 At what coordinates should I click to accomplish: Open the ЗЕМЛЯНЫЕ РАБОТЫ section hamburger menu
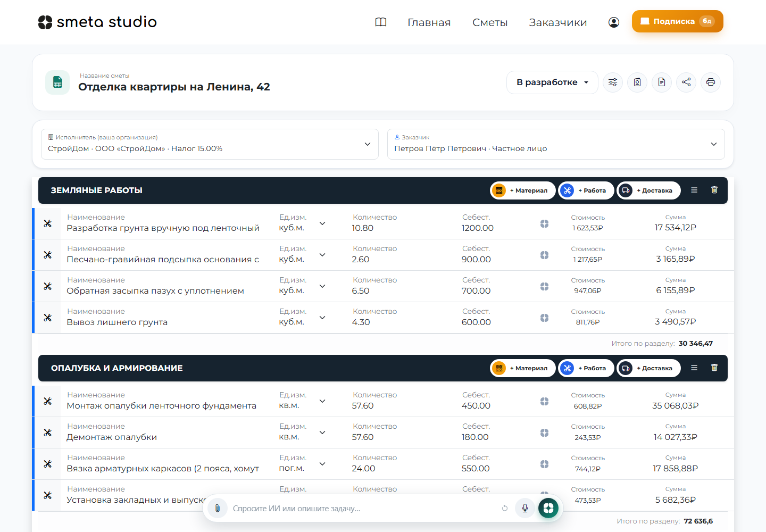[694, 190]
